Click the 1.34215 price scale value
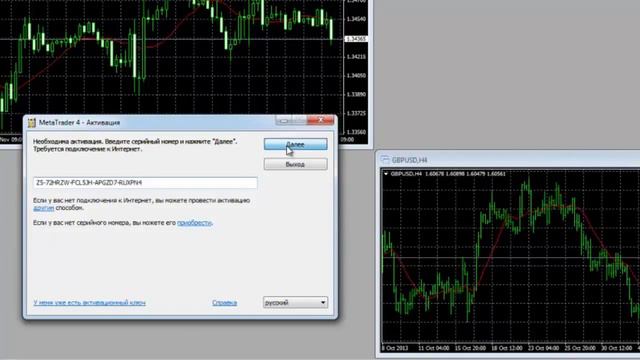 coord(356,57)
